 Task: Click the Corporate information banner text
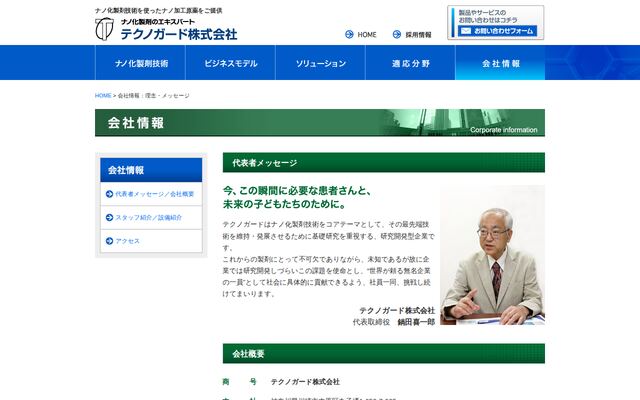504,130
